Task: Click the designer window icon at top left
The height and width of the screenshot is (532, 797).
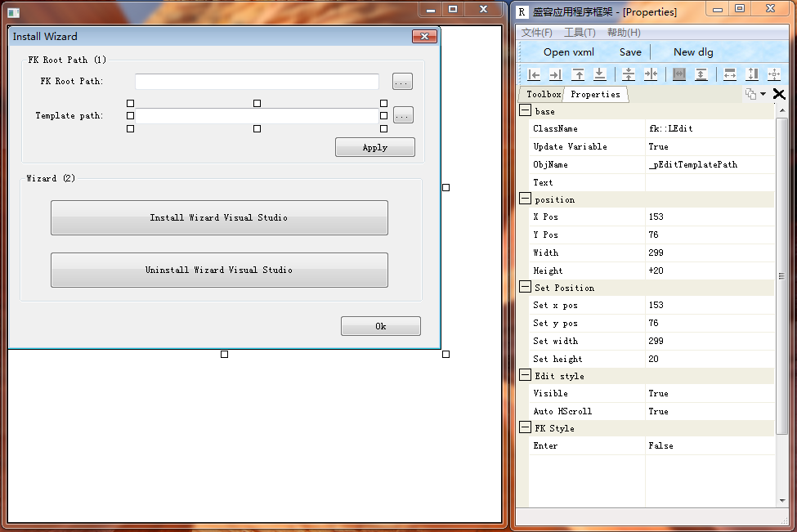Action: [14, 12]
